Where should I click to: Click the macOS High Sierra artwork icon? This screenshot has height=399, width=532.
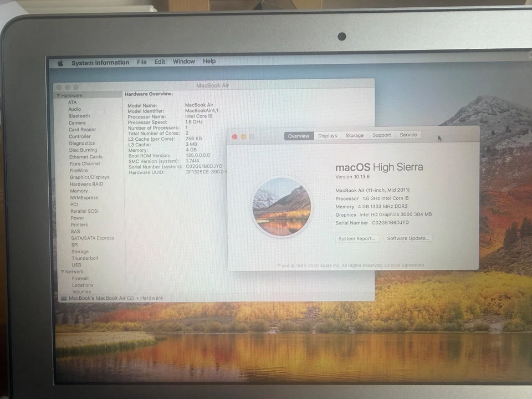282,207
